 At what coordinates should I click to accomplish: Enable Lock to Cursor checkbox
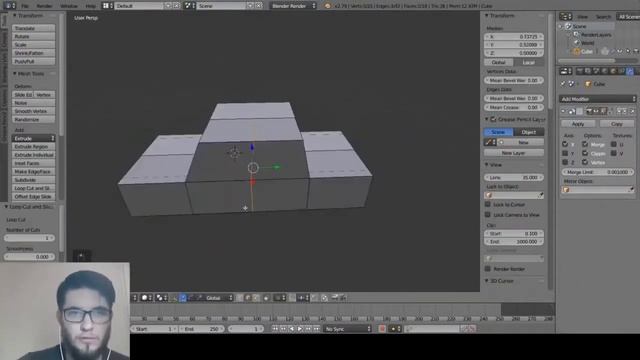tap(488, 204)
